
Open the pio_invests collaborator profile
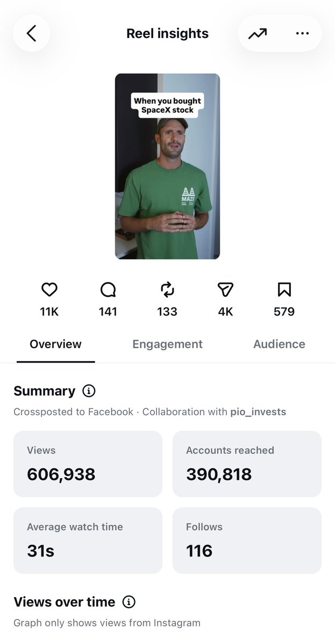[258, 412]
